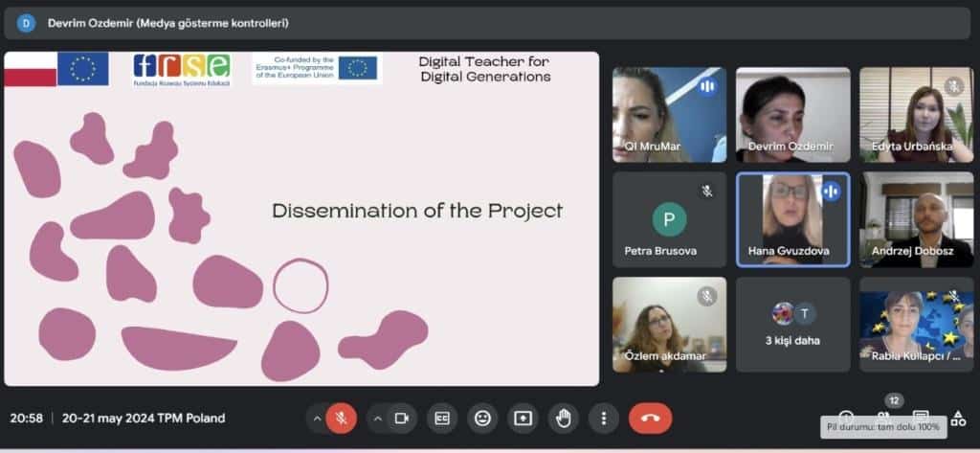Turn on closed captions

pyautogui.click(x=442, y=418)
